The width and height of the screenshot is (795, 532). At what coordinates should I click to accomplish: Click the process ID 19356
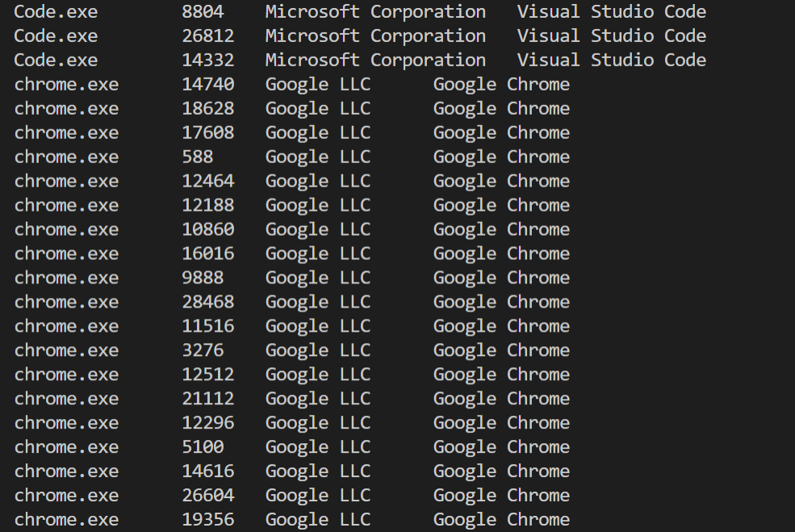coord(207,520)
